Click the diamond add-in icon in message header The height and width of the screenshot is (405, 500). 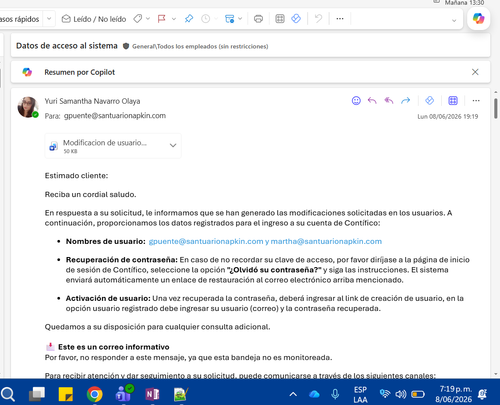[x=430, y=100]
